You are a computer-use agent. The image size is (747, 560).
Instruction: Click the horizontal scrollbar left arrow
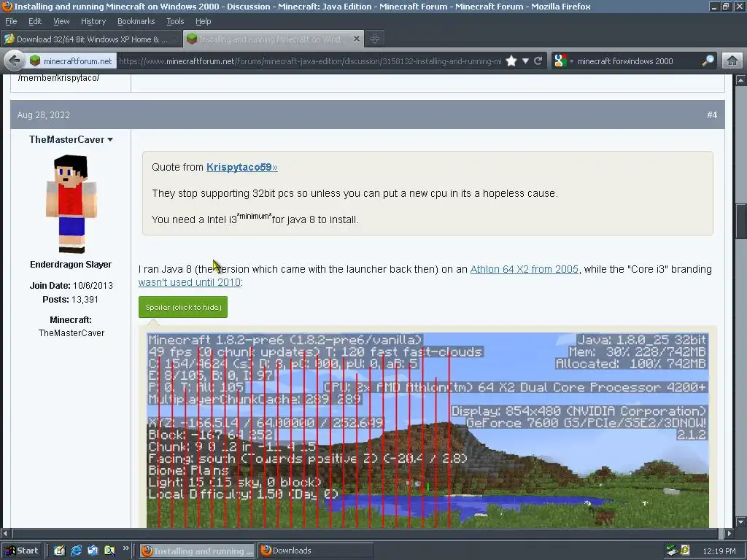[x=5, y=533]
